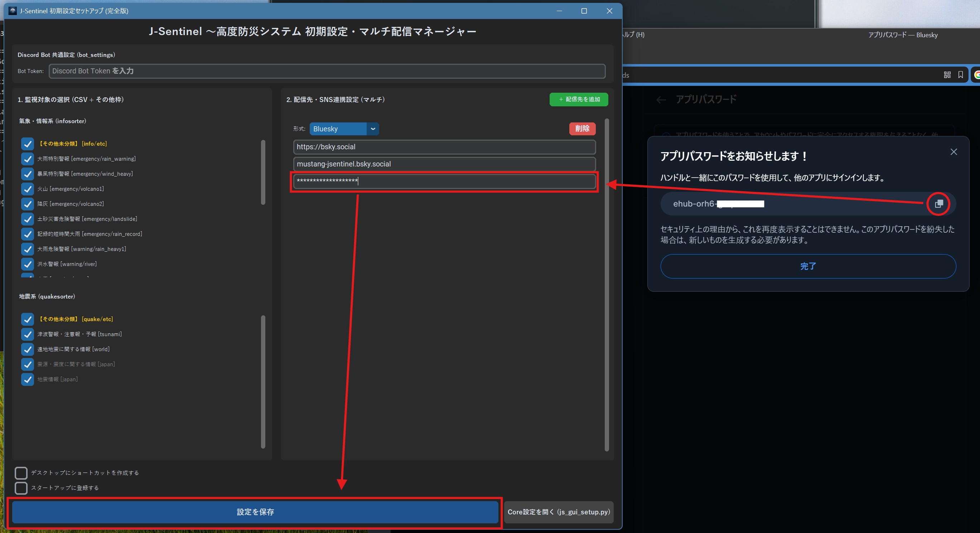The image size is (980, 533).
Task: Click the 配信先 panel scrollbar
Action: 607,285
